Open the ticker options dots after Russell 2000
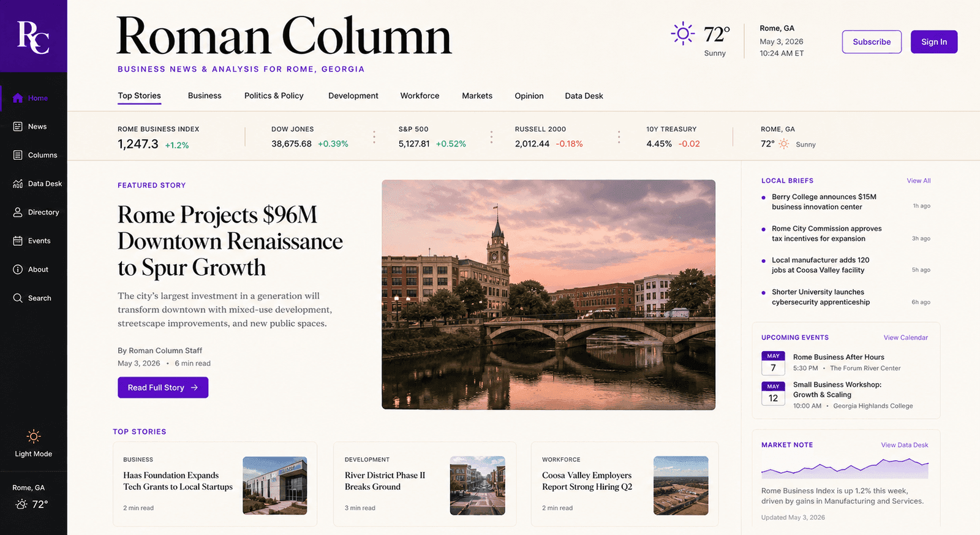This screenshot has height=535, width=980. (x=619, y=137)
